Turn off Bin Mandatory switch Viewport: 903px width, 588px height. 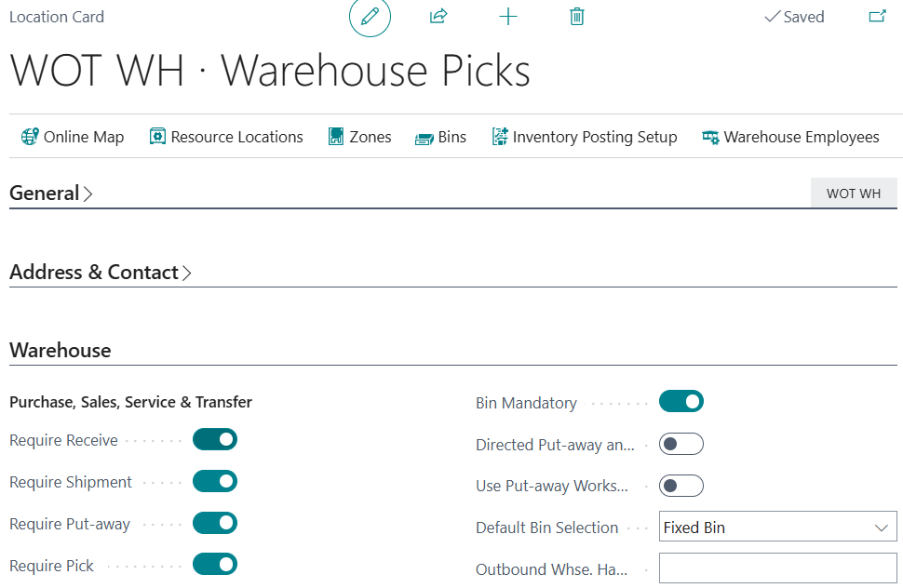pos(681,401)
